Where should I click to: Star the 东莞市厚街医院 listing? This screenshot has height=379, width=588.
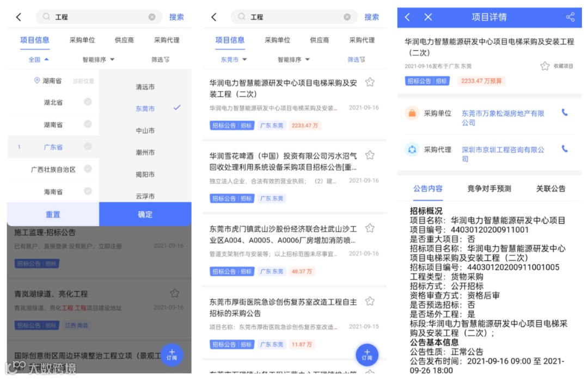[x=370, y=301]
